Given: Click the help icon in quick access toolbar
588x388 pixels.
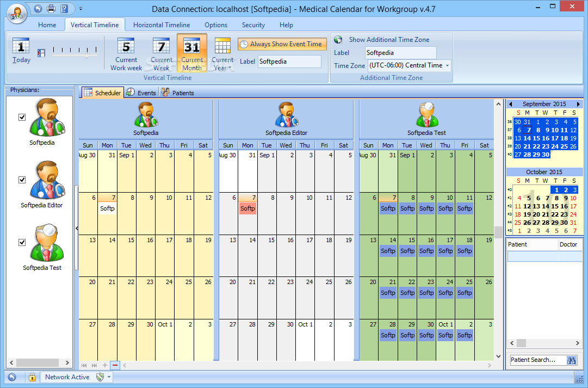Looking at the screenshot, I should (x=64, y=8).
